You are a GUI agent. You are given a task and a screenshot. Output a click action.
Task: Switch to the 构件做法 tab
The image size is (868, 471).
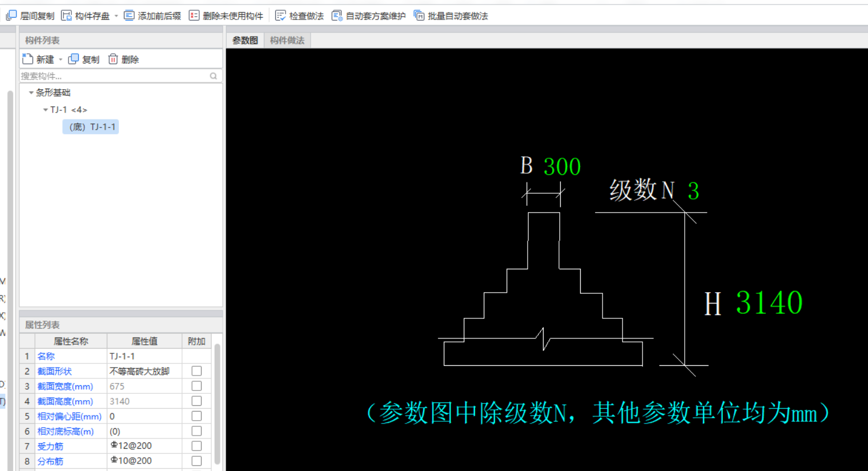click(287, 40)
